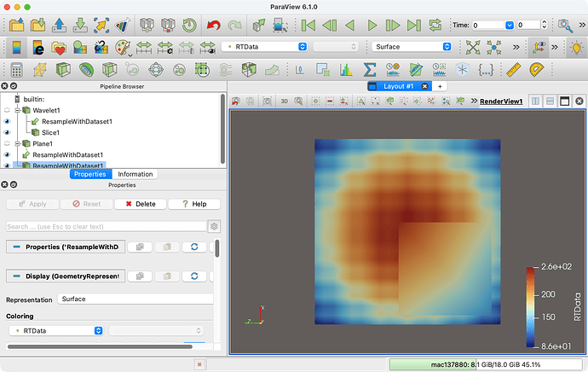Toggle advanced properties gear button

pos(214,226)
